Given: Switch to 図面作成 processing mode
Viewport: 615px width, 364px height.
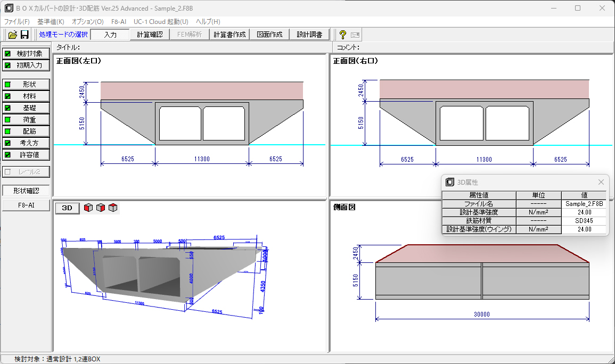Looking at the screenshot, I should coord(269,35).
